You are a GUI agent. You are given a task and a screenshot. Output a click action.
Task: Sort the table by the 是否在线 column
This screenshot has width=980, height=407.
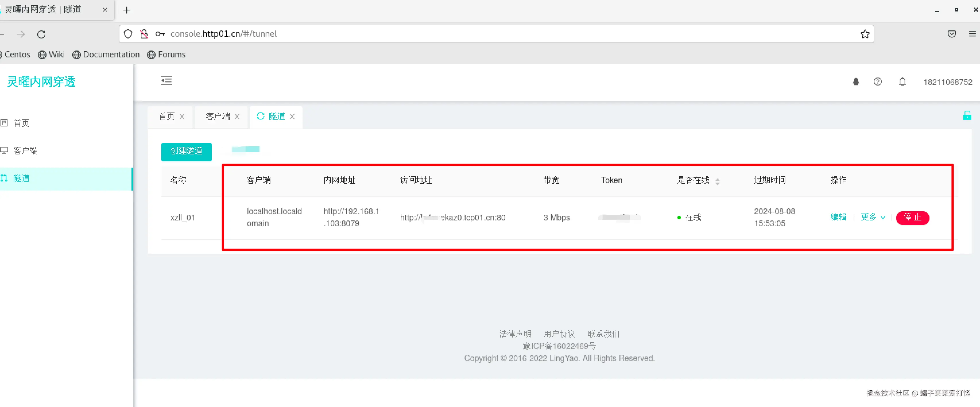[x=717, y=181]
